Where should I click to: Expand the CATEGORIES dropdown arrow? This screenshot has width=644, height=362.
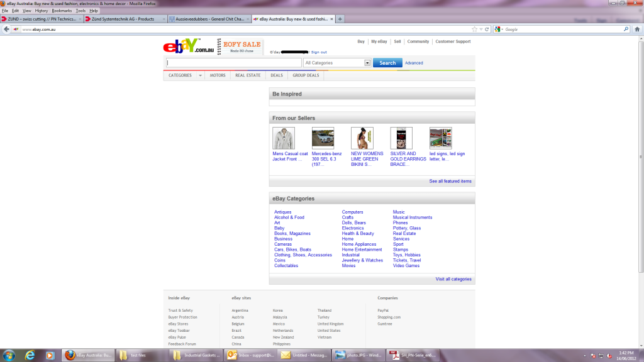[200, 75]
